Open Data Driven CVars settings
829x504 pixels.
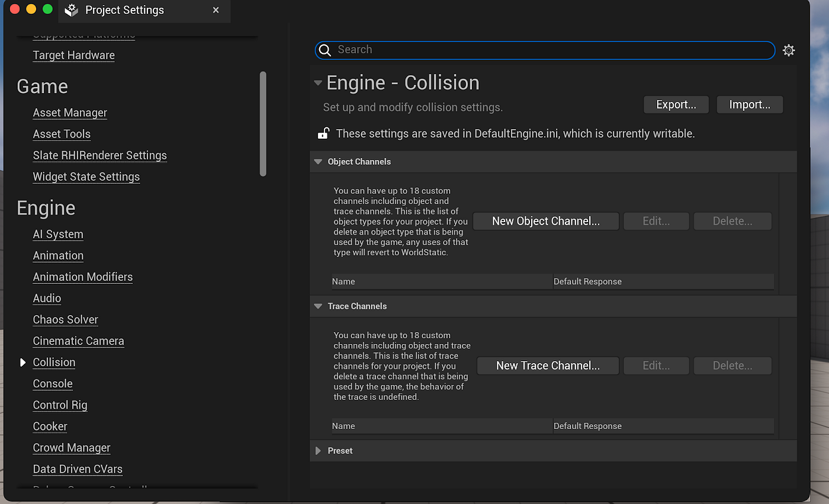click(78, 469)
